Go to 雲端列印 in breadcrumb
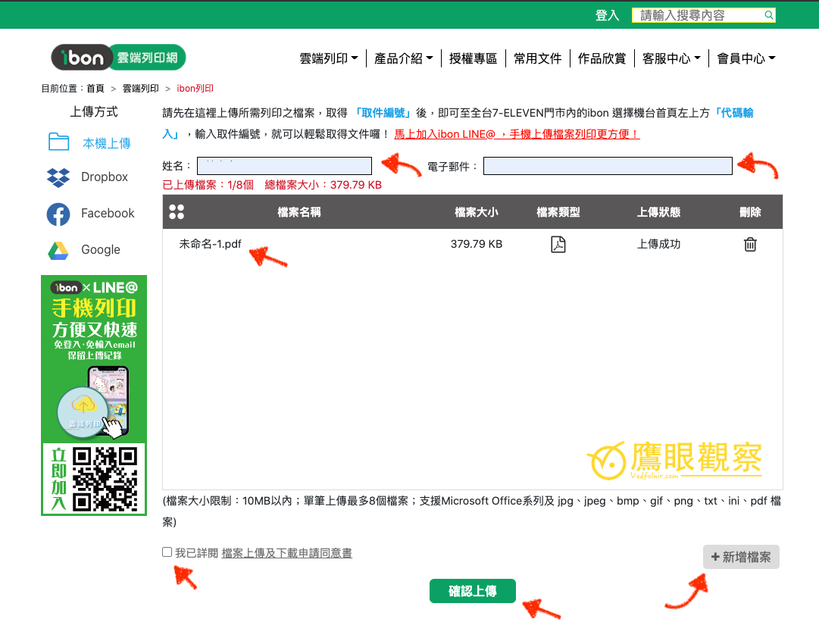819x644 pixels. point(140,89)
